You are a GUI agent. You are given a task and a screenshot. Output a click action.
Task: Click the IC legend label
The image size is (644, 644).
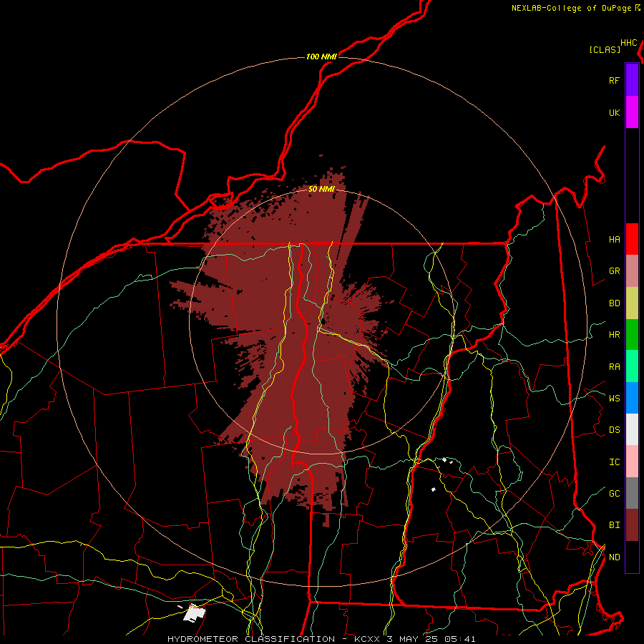coord(614,462)
